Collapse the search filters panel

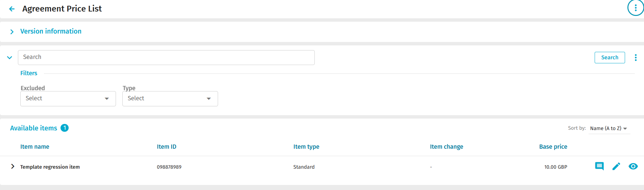point(9,58)
